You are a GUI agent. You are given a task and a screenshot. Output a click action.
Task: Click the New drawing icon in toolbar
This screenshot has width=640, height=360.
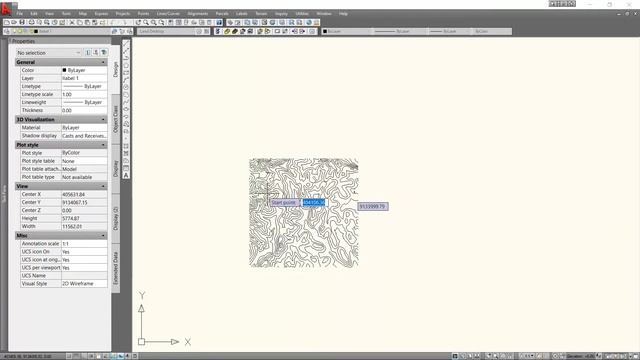tap(7, 22)
